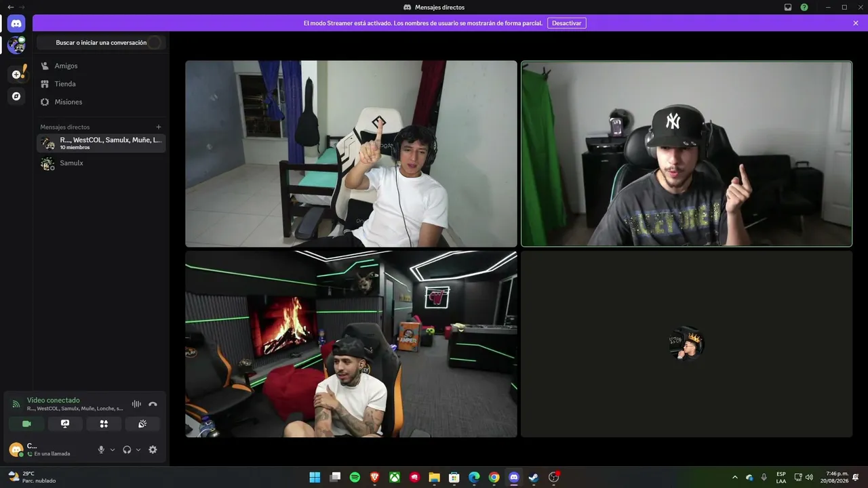Open the clock showing 7:46 p. m.
Viewport: 868px width, 488px height.
[835, 477]
